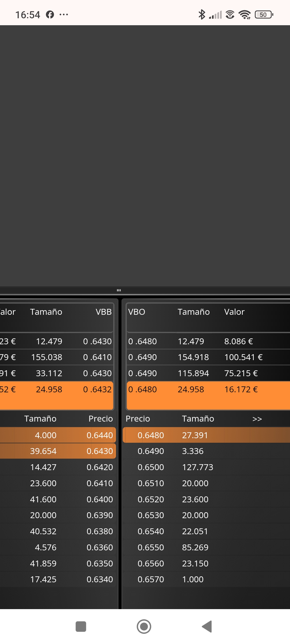Tap the three-dot overflow notification icon
Screen dimensions: 290x644
[x=64, y=14]
